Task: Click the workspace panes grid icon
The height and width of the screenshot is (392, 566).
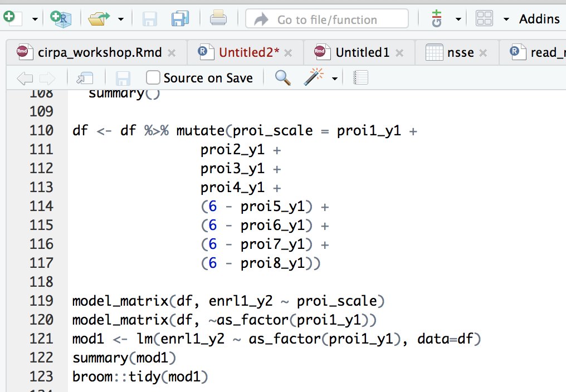Action: 484,18
